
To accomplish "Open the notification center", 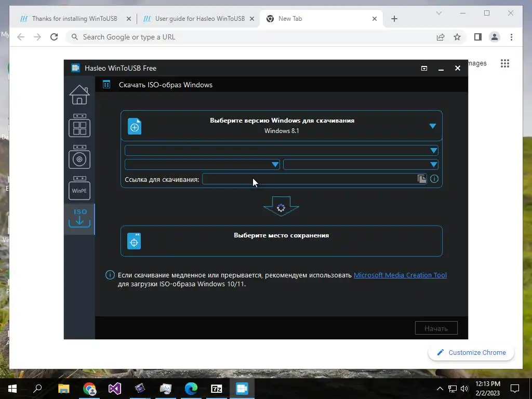I will point(515,389).
